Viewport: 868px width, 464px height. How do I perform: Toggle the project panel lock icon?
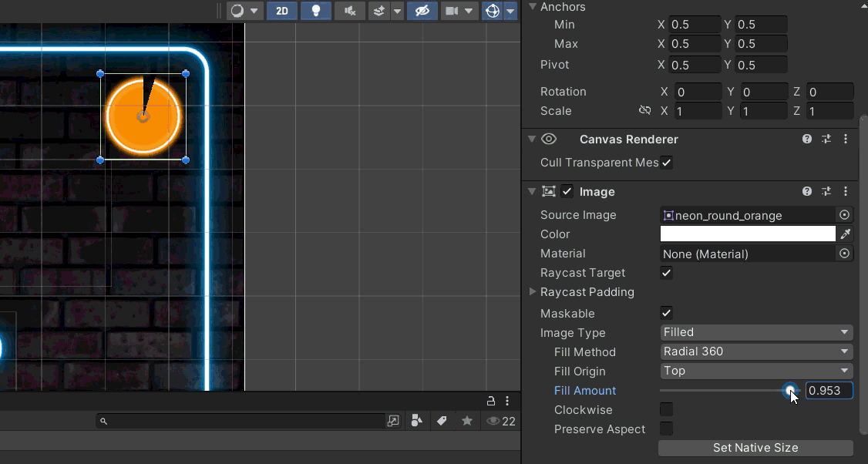(490, 401)
